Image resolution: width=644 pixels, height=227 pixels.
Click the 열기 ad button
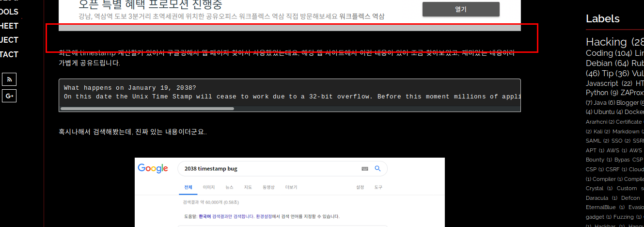tap(461, 9)
